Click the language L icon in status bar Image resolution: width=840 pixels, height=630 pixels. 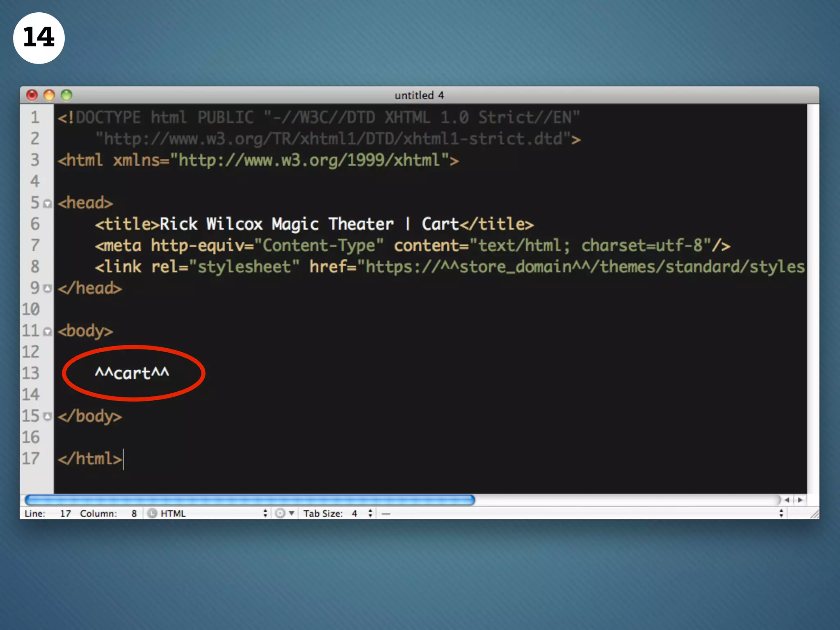[152, 514]
